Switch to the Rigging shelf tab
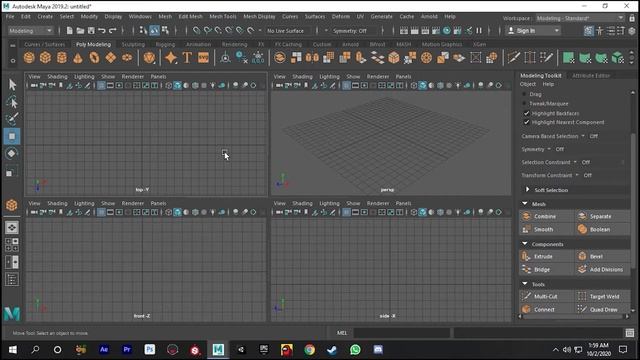 [165, 44]
